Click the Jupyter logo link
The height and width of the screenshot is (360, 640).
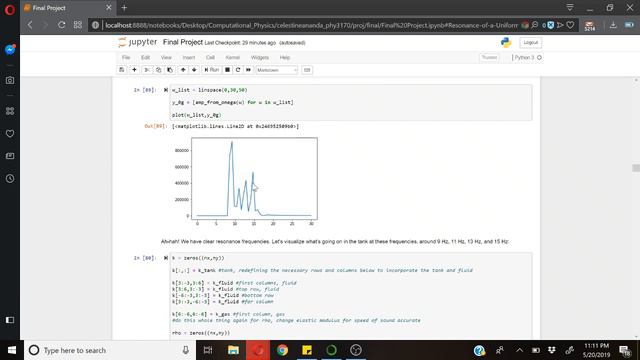click(138, 42)
